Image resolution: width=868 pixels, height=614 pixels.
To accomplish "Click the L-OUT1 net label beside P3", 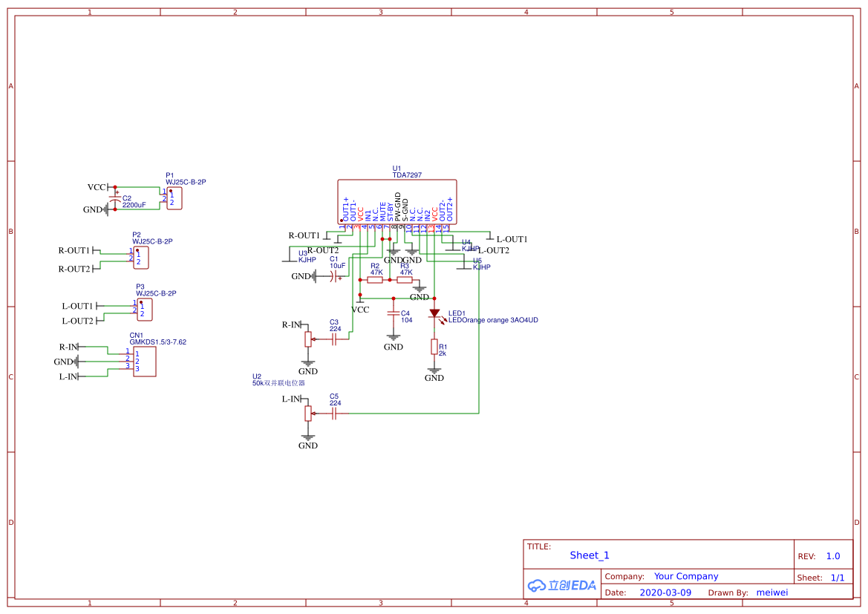I will coord(77,306).
